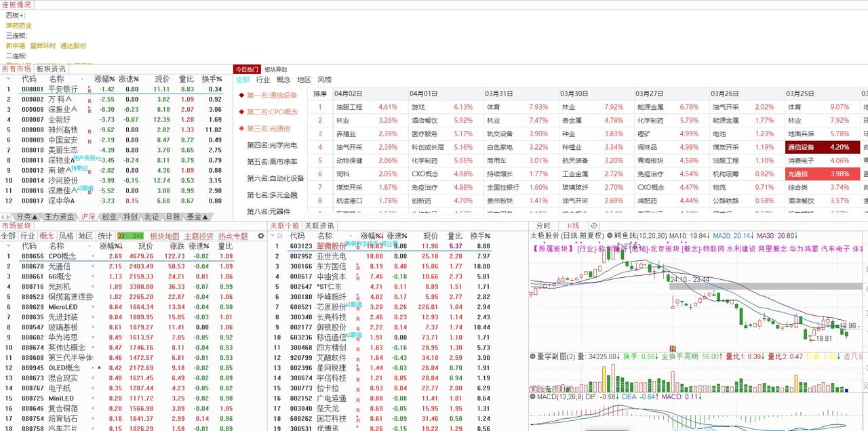The height and width of the screenshot is (431, 868).
Task: Click the highlighted 光通信 3.98% cell
Action: (822, 174)
